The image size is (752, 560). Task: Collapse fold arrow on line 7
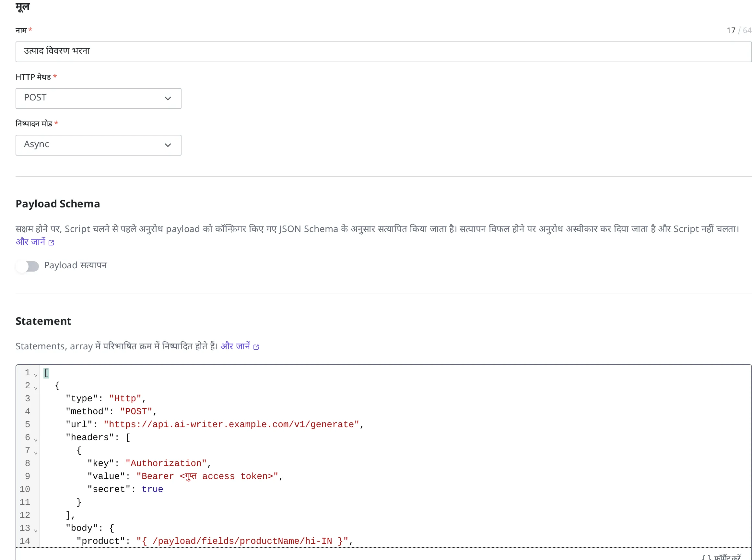tap(36, 452)
